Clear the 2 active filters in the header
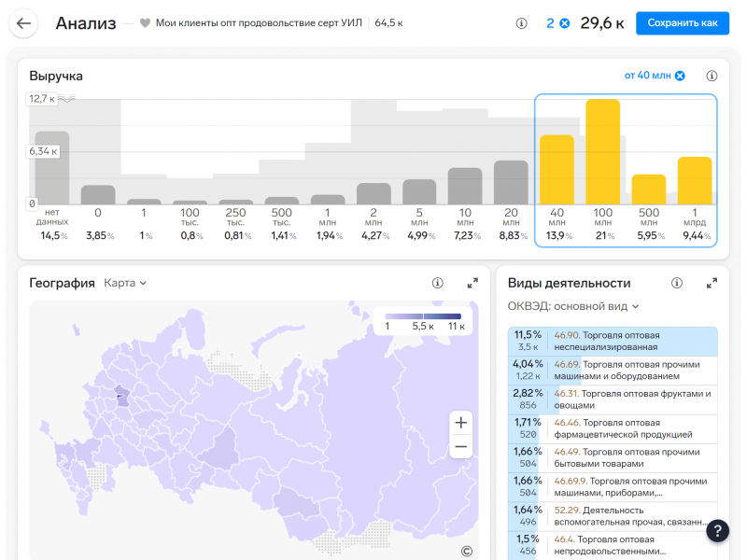This screenshot has width=747, height=560. pos(564,23)
